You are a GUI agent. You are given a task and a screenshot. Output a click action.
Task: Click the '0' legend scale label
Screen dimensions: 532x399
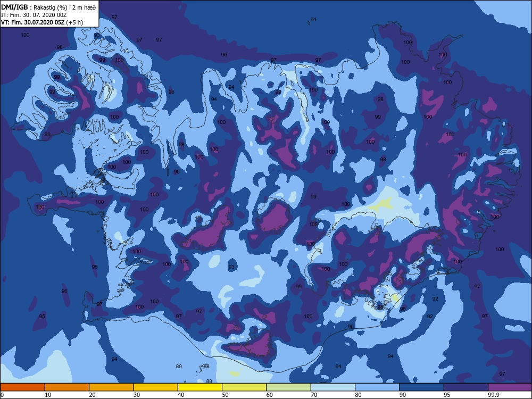coord(2,395)
